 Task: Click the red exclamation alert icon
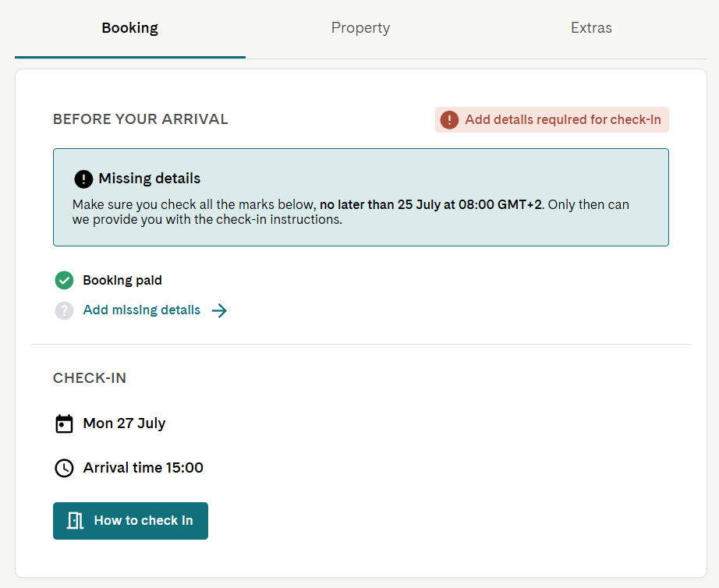449,120
